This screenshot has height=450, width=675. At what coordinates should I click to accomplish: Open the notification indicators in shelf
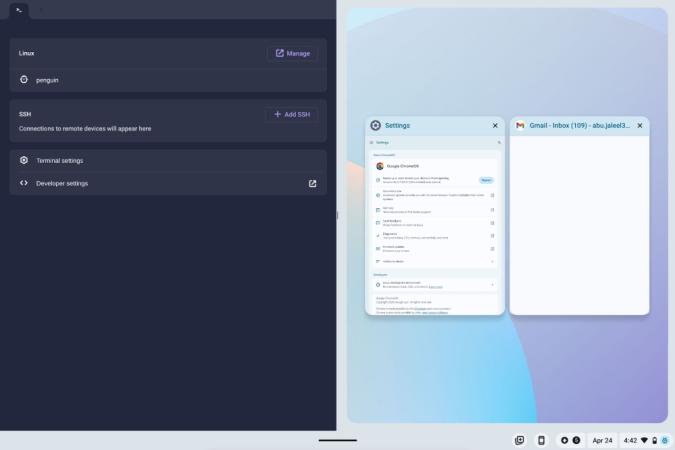point(570,440)
